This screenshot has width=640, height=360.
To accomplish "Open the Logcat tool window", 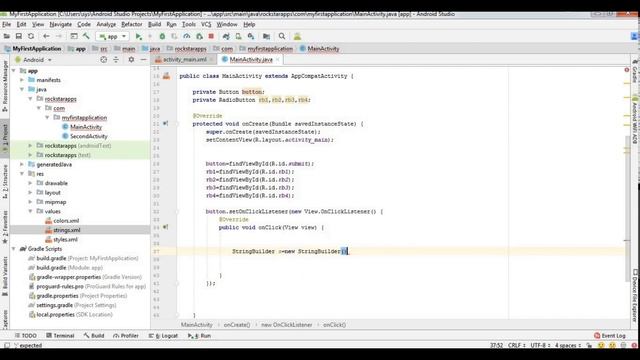I will pyautogui.click(x=163, y=336).
